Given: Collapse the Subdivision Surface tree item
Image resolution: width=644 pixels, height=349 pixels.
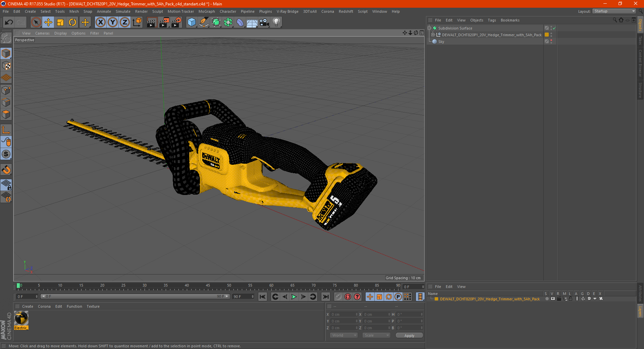Looking at the screenshot, I should pyautogui.click(x=429, y=28).
